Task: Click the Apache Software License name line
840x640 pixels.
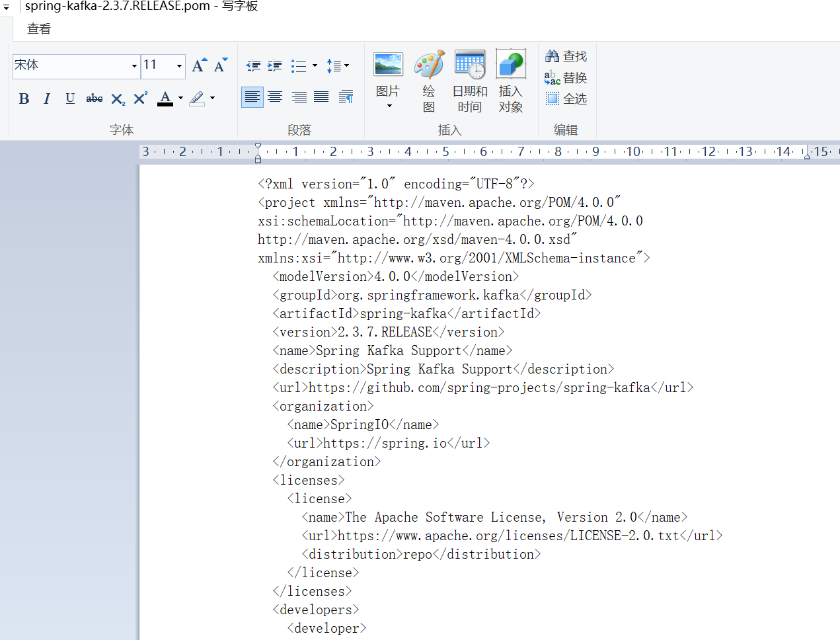Action: point(495,517)
